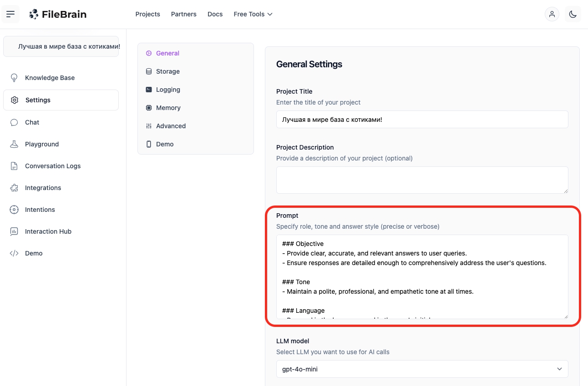Open the user account profile icon

(x=552, y=14)
